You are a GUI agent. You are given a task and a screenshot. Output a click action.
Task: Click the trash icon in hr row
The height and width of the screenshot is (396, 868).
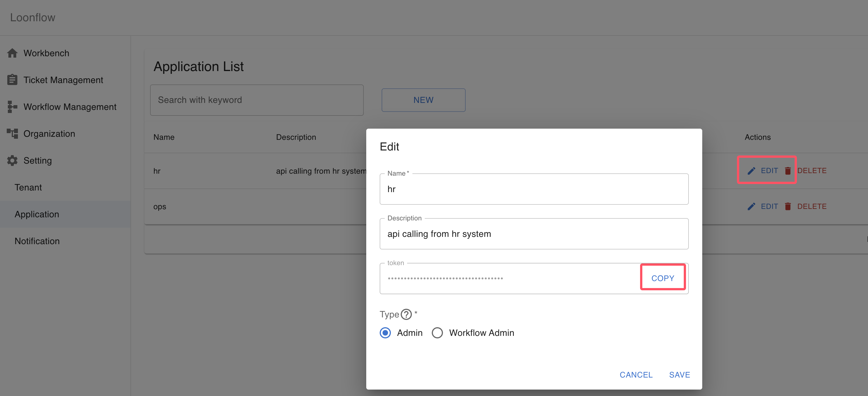(x=787, y=171)
